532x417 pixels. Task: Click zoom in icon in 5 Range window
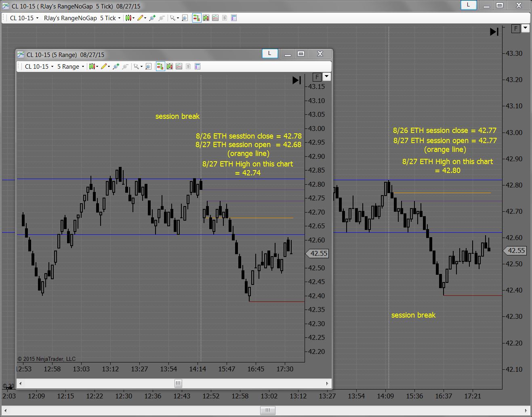click(x=116, y=66)
